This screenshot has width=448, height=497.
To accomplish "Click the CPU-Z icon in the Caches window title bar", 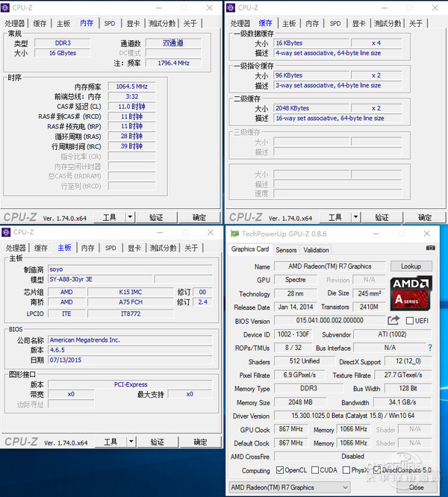I will pos(231,7).
